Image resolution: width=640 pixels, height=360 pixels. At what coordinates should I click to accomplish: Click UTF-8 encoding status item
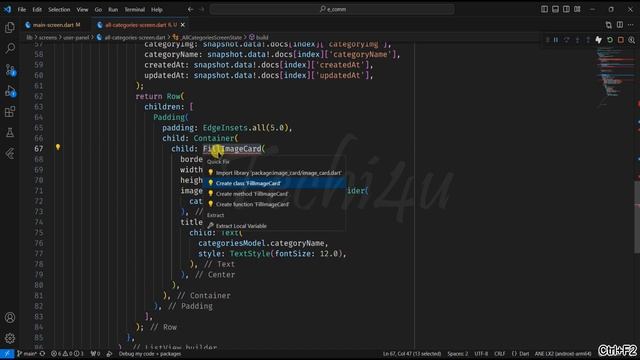[481, 353]
